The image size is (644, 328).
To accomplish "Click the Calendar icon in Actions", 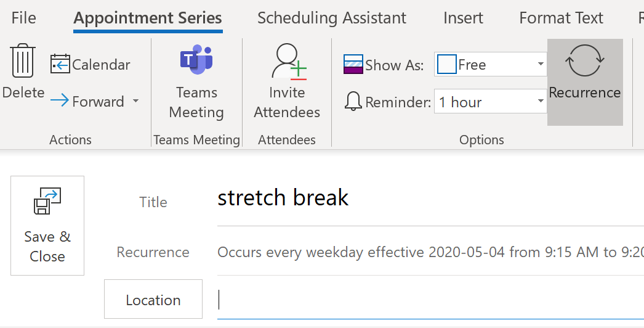I will click(x=60, y=64).
